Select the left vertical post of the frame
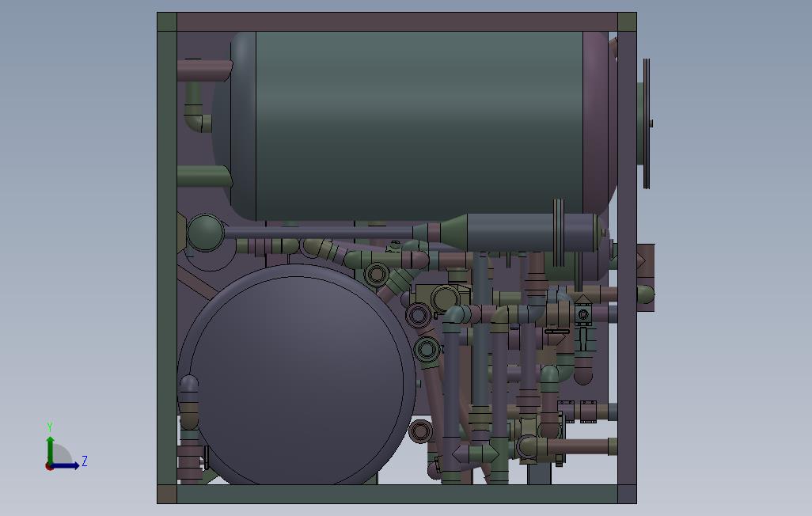 (167, 257)
